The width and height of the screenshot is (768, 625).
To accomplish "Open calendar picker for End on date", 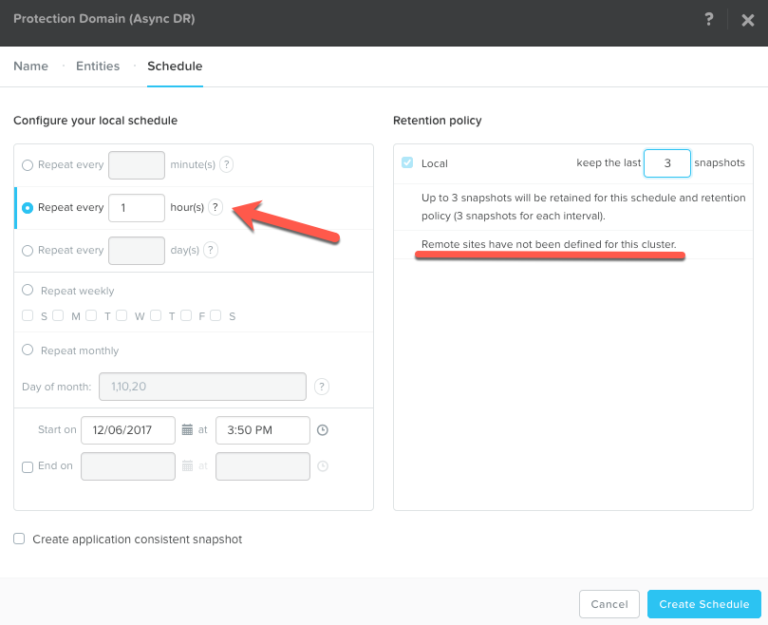I will point(187,466).
